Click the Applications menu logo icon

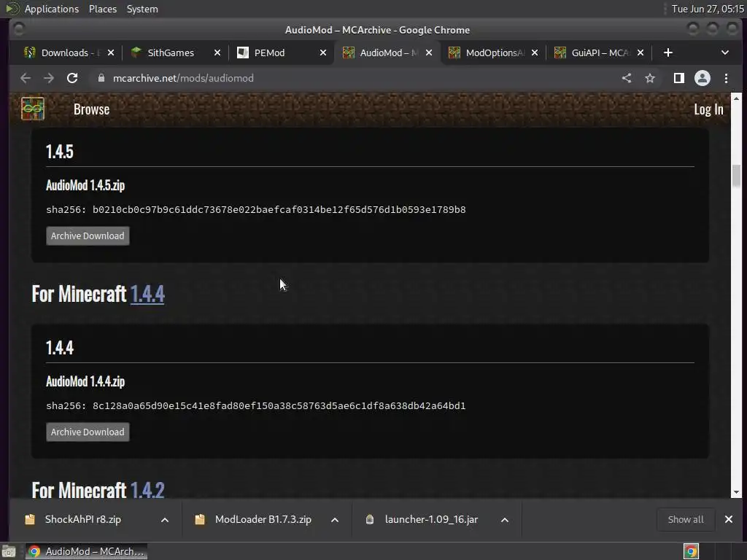pos(12,9)
